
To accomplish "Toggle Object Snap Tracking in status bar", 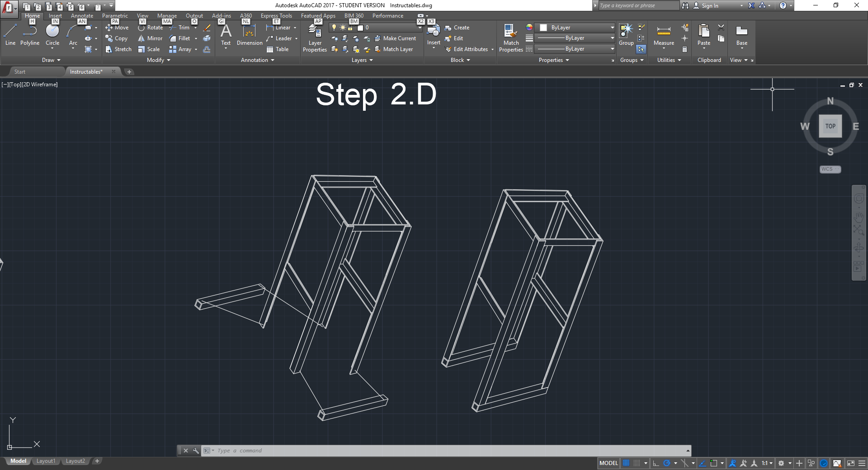I will [x=703, y=463].
